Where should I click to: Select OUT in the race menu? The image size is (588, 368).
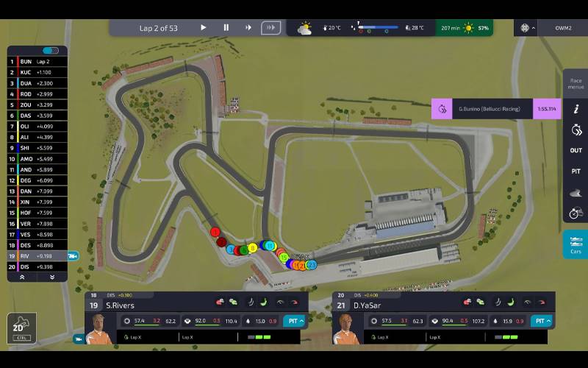pos(576,151)
